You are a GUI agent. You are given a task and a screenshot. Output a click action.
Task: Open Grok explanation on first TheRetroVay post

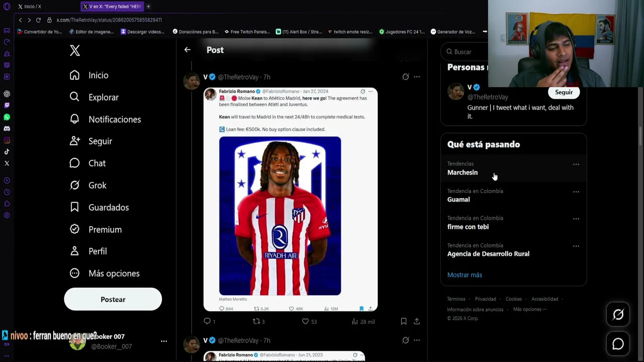click(x=406, y=77)
